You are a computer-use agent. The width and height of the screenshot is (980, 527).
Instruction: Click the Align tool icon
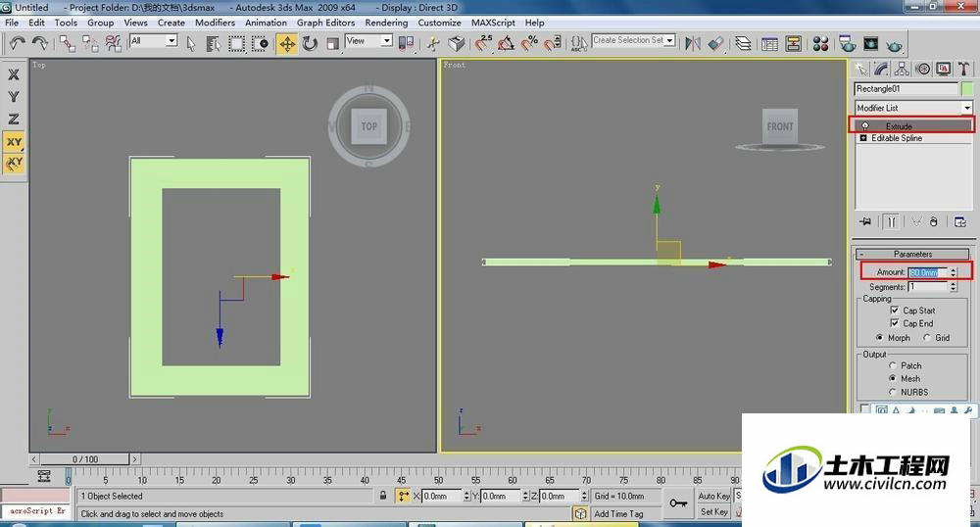pyautogui.click(x=715, y=43)
